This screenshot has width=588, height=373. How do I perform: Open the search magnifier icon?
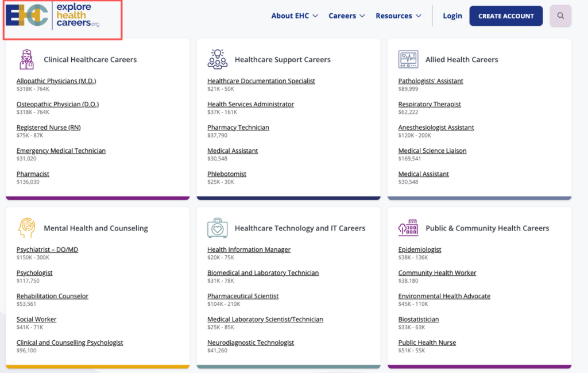[x=560, y=16]
